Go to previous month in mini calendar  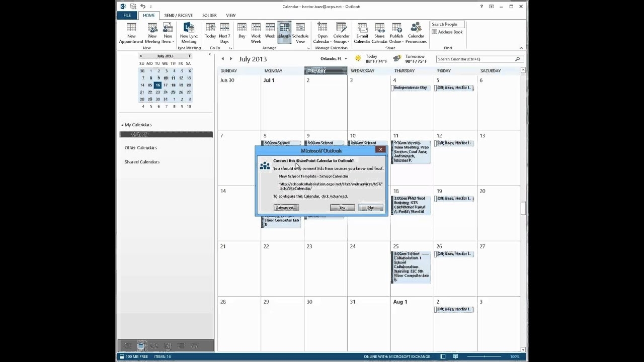(141, 56)
